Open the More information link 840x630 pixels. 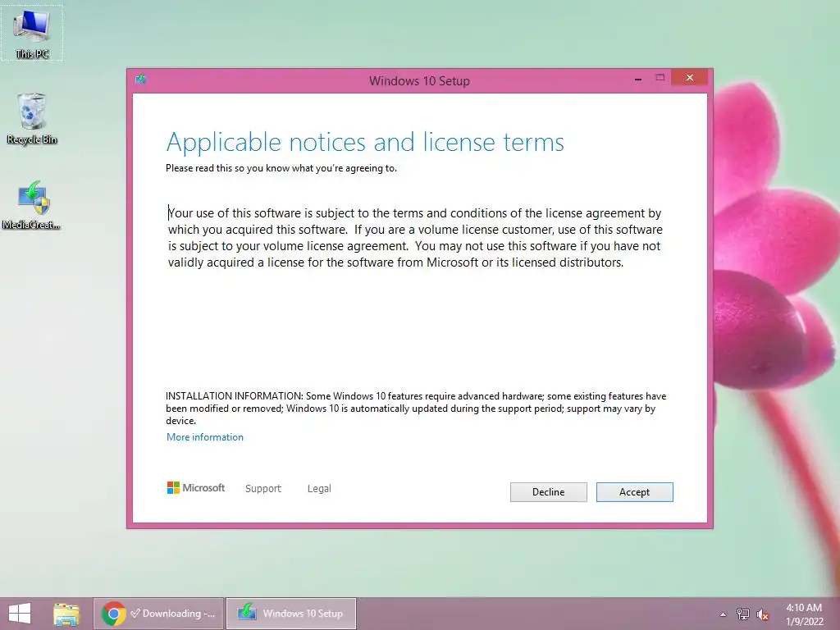click(x=204, y=437)
